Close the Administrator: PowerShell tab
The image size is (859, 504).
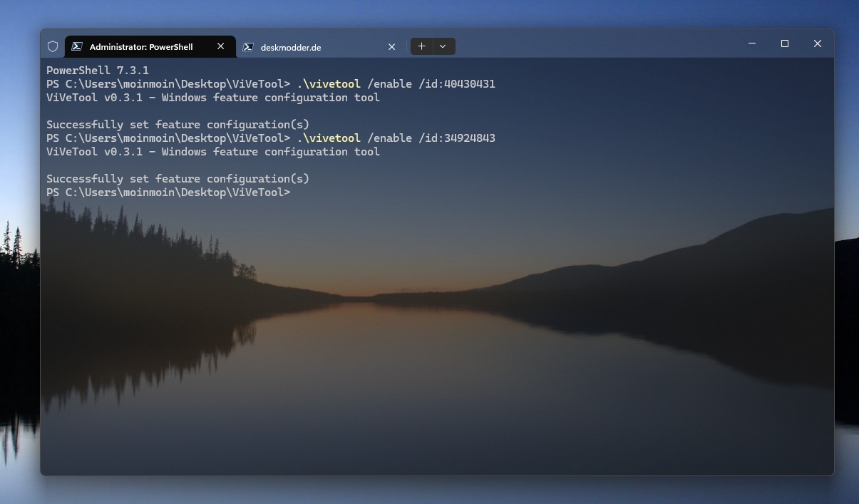click(x=220, y=46)
